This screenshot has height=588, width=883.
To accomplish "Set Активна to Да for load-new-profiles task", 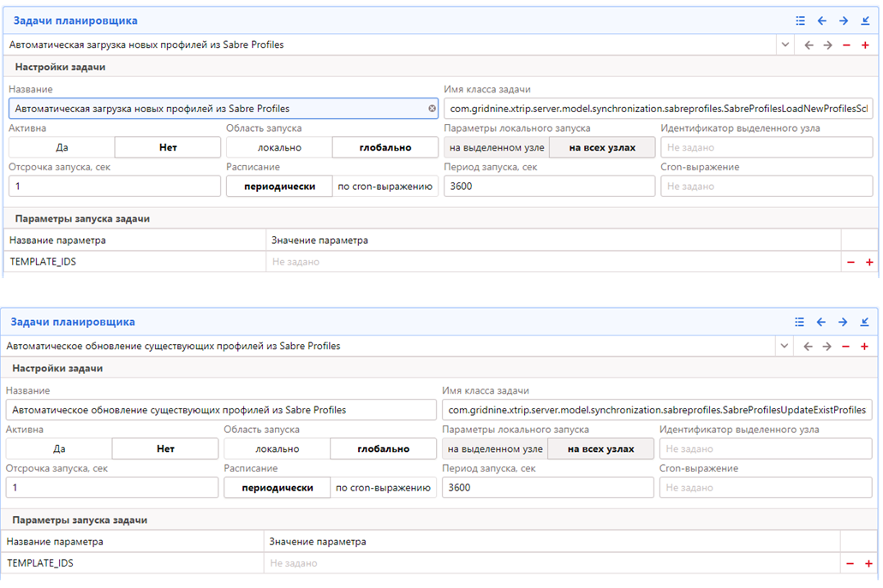I will tap(62, 147).
